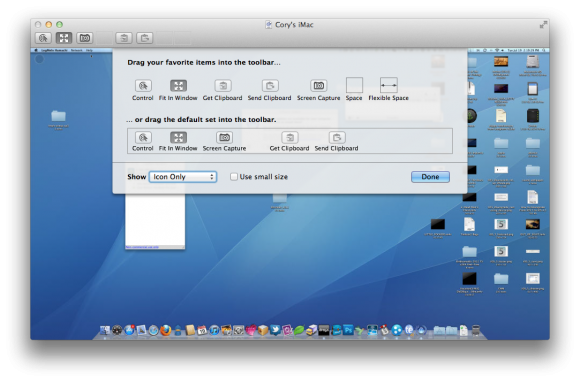Viewport: 580px width, 382px height.
Task: Open the Twitter app in the remote dock
Action: (x=275, y=329)
